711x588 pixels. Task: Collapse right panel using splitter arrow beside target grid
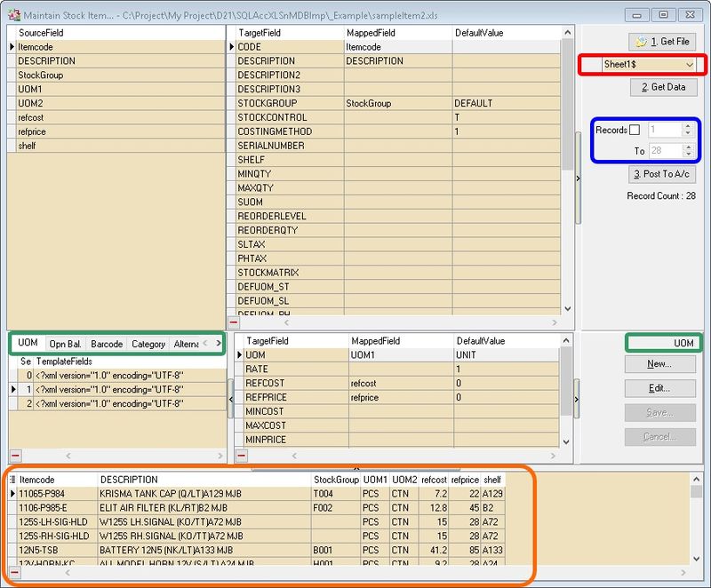[578, 179]
